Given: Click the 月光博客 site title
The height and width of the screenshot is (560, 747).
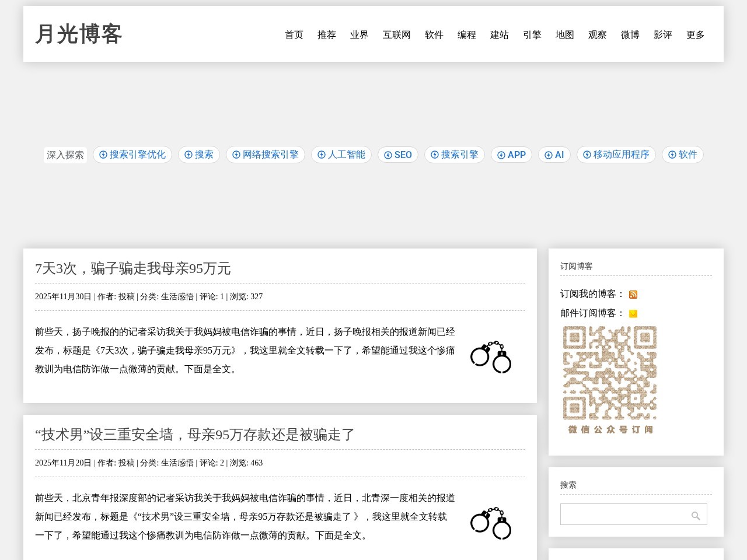Looking at the screenshot, I should (x=79, y=34).
